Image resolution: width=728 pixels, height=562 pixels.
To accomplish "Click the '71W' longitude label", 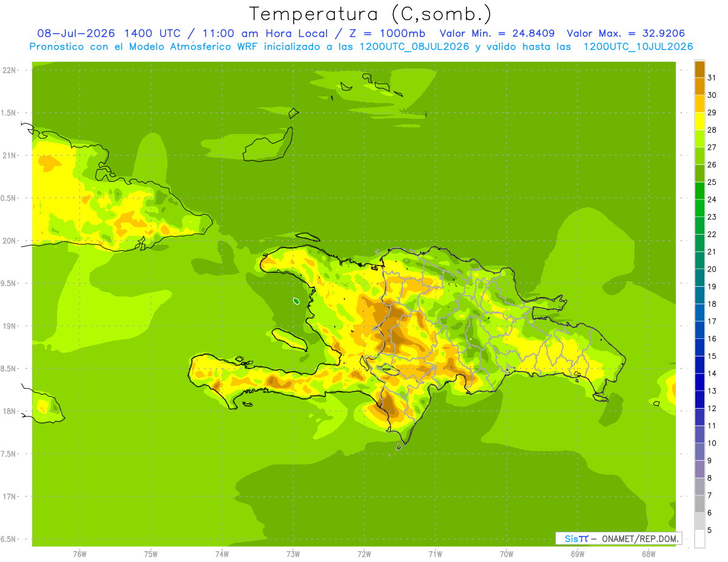I will click(435, 554).
